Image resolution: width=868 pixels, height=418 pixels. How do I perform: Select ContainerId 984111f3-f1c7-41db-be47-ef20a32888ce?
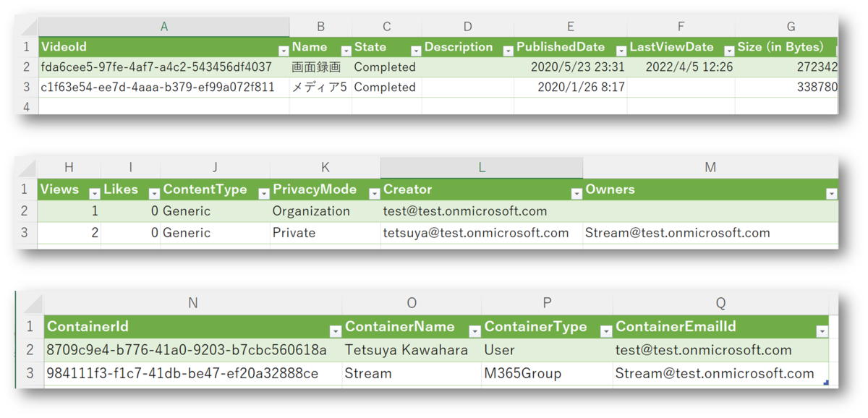(x=192, y=374)
